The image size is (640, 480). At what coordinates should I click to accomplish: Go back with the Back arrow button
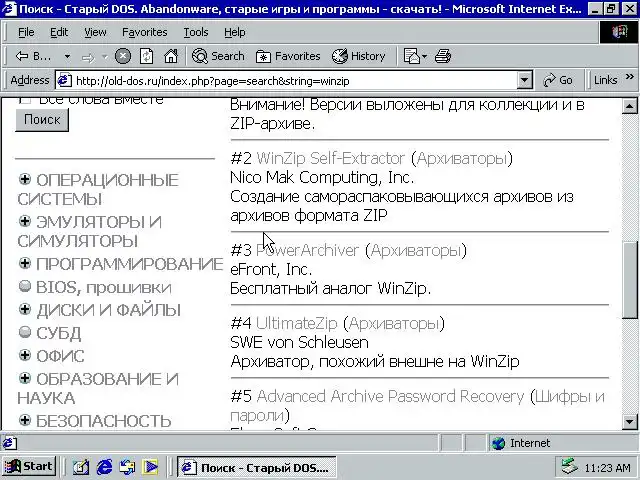(33, 56)
